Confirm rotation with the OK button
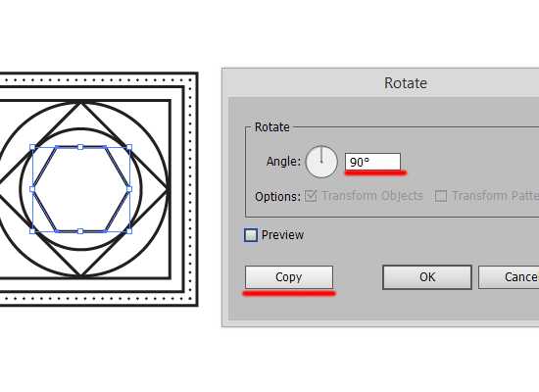The width and height of the screenshot is (539, 392). [427, 277]
